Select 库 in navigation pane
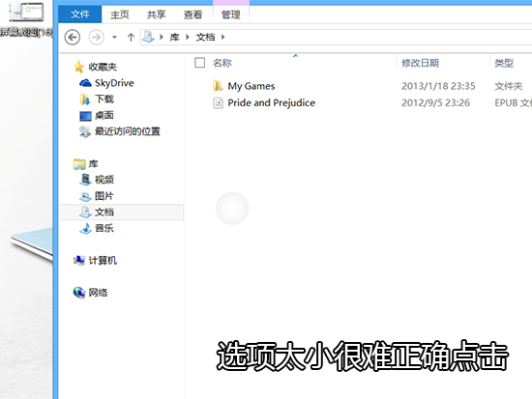 coord(93,163)
